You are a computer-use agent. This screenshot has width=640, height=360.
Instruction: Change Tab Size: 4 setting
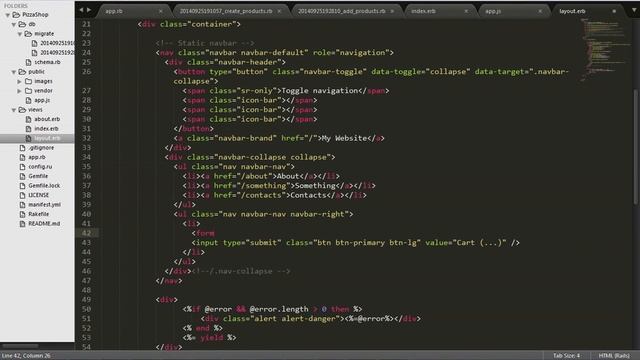tap(566, 356)
